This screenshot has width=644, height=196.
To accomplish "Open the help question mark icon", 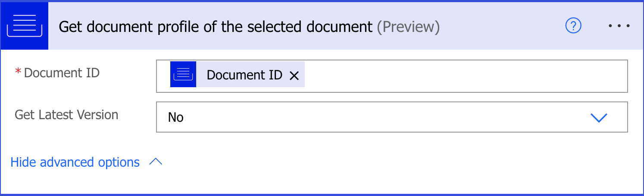I will pos(573,26).
